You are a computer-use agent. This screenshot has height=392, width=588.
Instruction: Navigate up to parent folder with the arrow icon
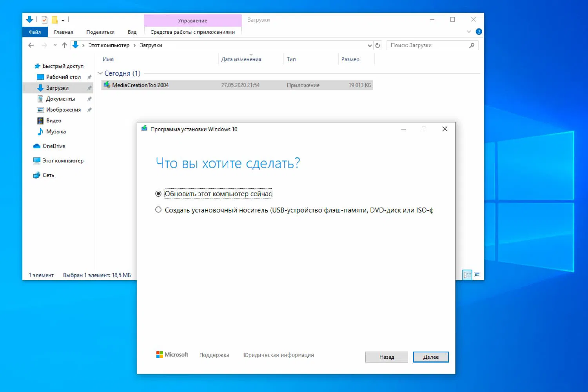(64, 45)
